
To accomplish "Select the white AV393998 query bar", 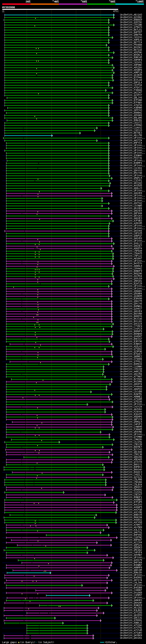I will pos(60,10).
